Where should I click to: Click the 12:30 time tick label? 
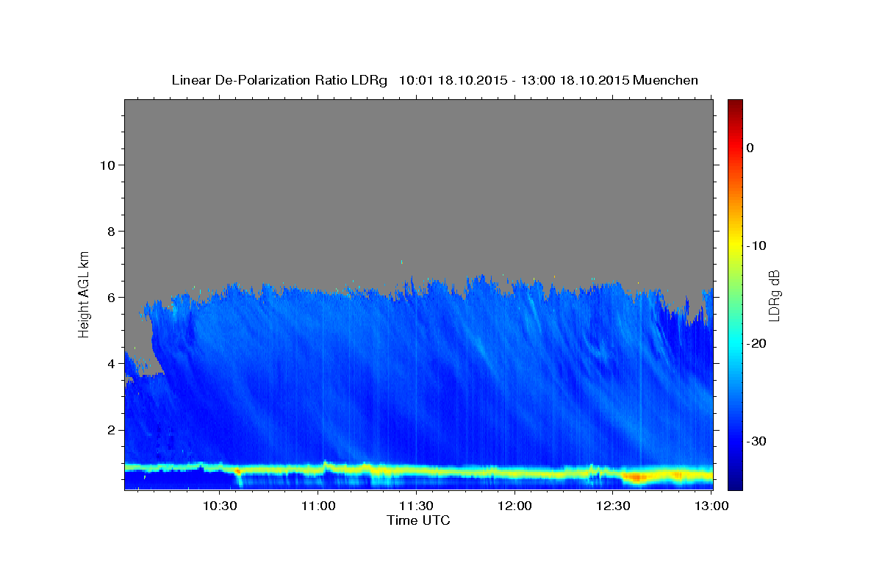click(613, 506)
